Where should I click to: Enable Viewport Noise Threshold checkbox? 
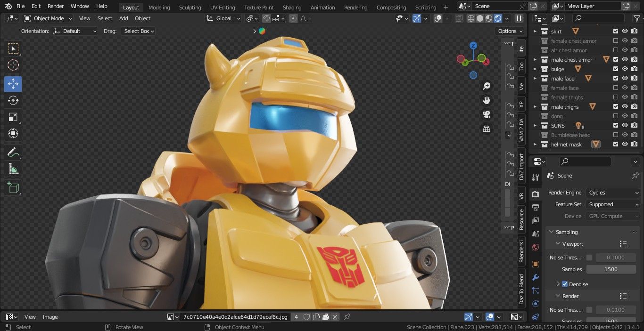click(x=589, y=258)
